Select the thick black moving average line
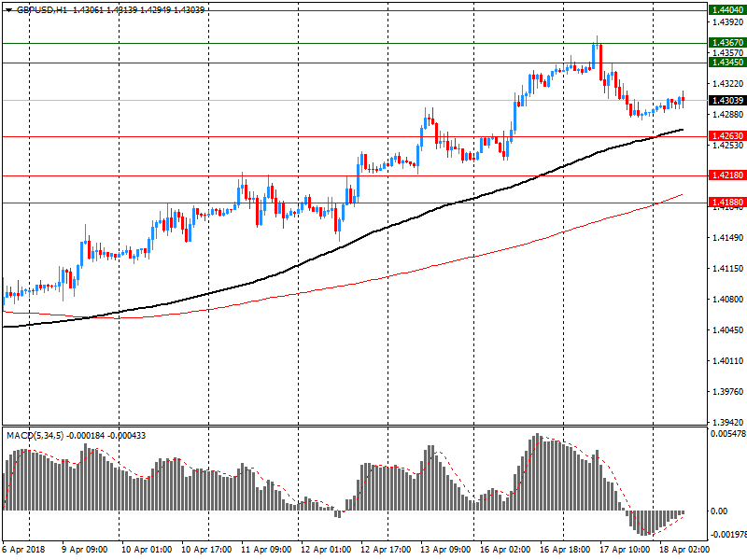The width and height of the screenshot is (747, 560). pyautogui.click(x=343, y=245)
